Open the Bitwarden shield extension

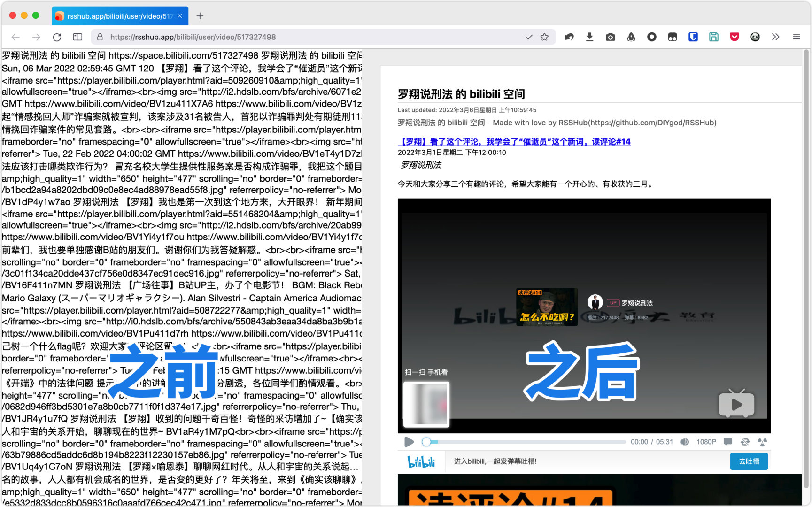click(x=693, y=37)
